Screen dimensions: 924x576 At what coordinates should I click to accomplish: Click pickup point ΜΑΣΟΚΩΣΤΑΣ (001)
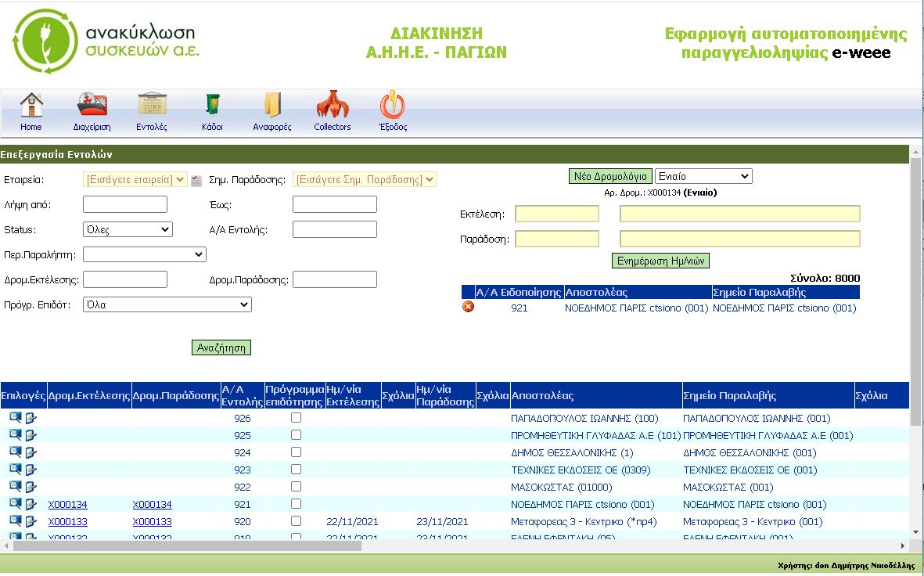pyautogui.click(x=728, y=487)
